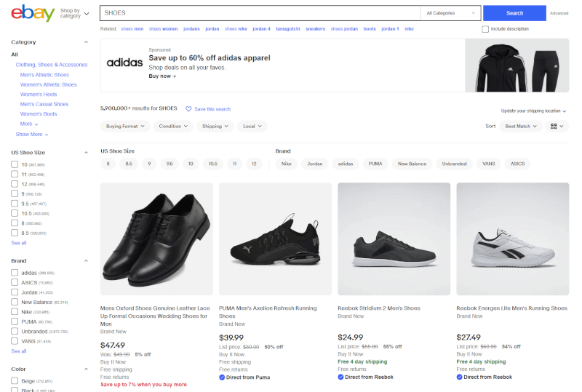Check the shoe size 10 checkbox
The width and height of the screenshot is (582, 392).
(x=15, y=164)
